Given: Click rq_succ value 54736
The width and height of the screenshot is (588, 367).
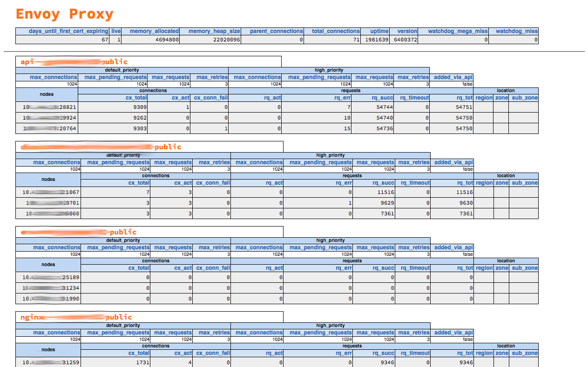Looking at the screenshot, I should pos(385,128).
